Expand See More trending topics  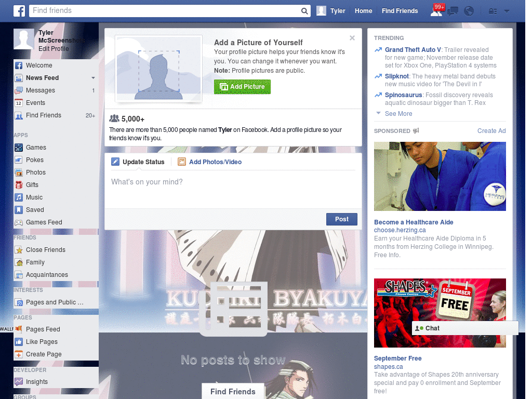[398, 114]
